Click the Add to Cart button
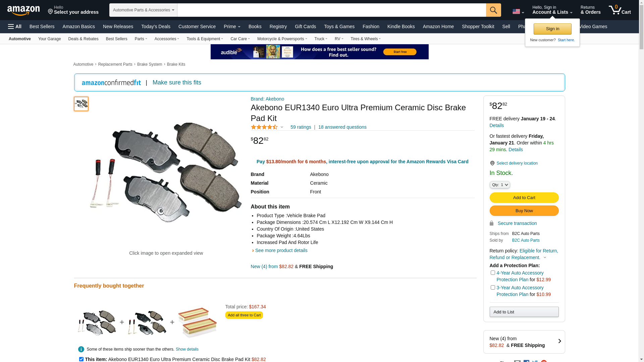The image size is (644, 362). [524, 197]
